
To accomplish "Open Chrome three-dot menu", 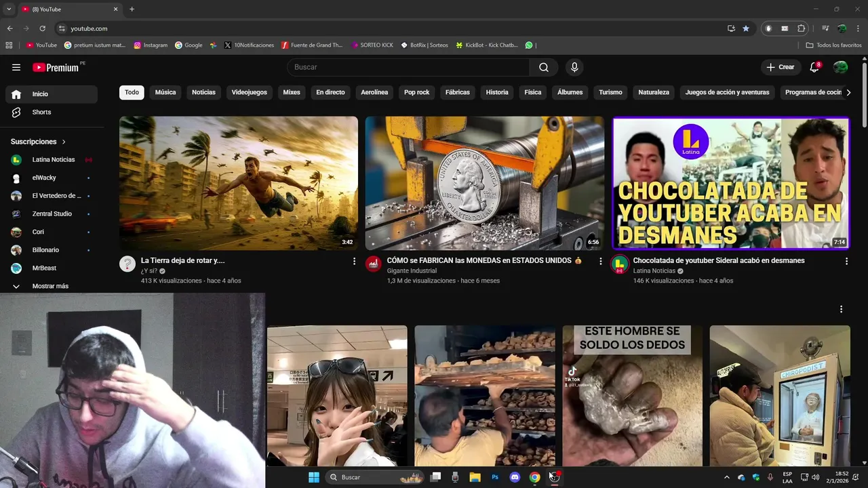I will pyautogui.click(x=858, y=28).
